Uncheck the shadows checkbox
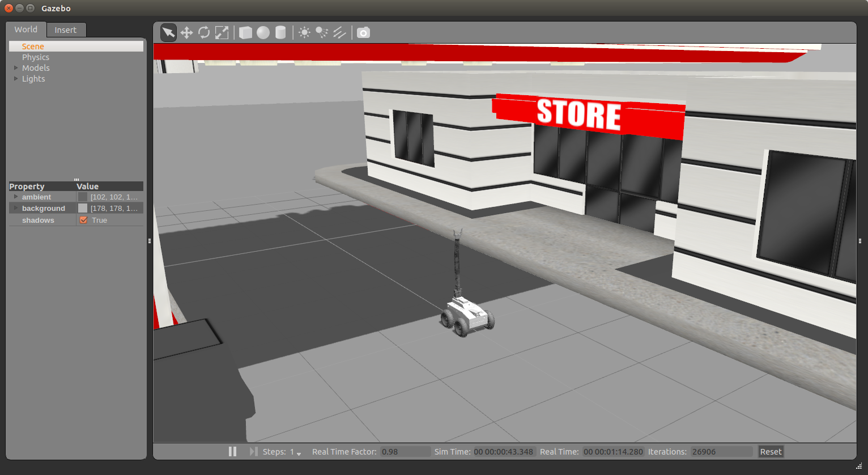 point(83,220)
